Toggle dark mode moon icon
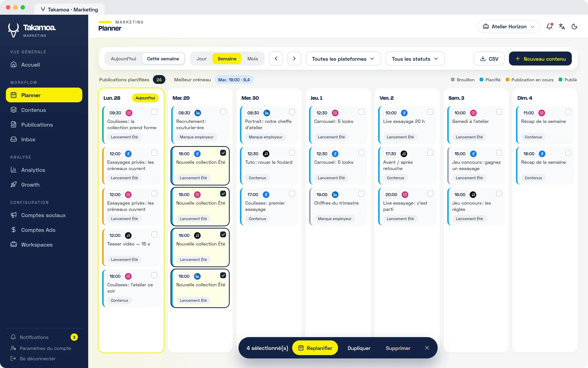The image size is (588, 368). pyautogui.click(x=574, y=26)
